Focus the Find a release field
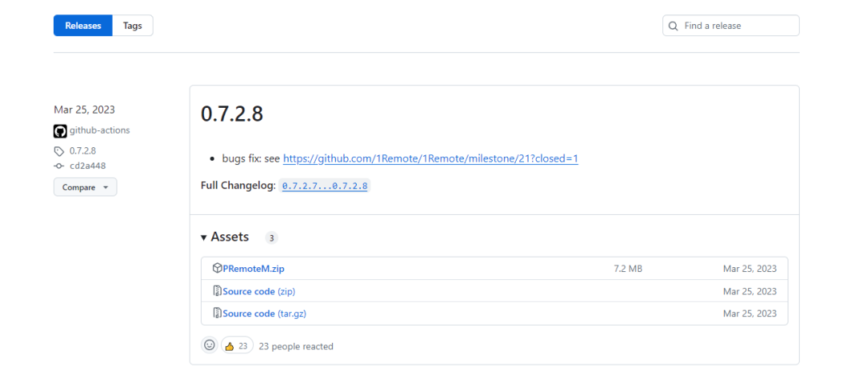Screen dimensions: 868x379 click(739, 26)
